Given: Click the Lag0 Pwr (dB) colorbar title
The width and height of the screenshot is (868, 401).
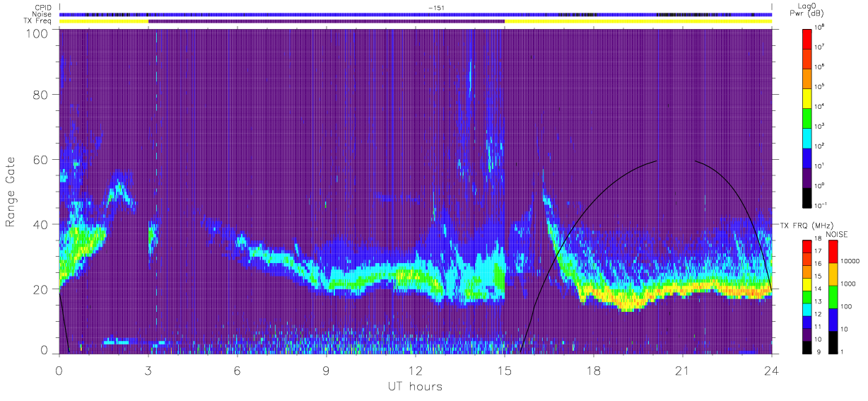Looking at the screenshot, I should pyautogui.click(x=807, y=10).
